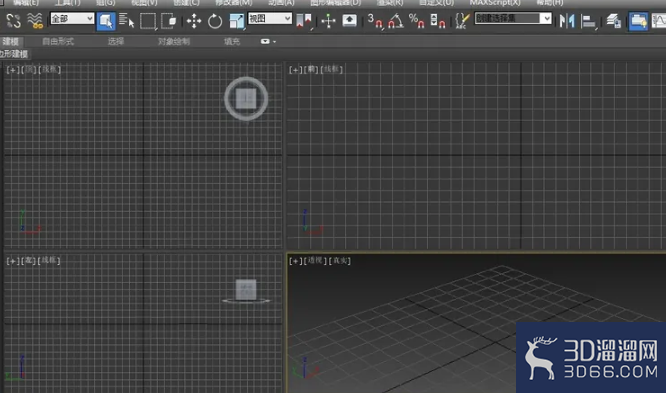Open the 渲染(R) menu
The width and height of the screenshot is (666, 393).
coord(390,3)
